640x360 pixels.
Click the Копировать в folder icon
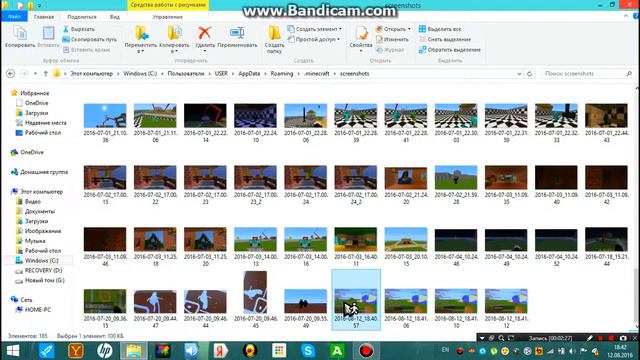tap(174, 33)
